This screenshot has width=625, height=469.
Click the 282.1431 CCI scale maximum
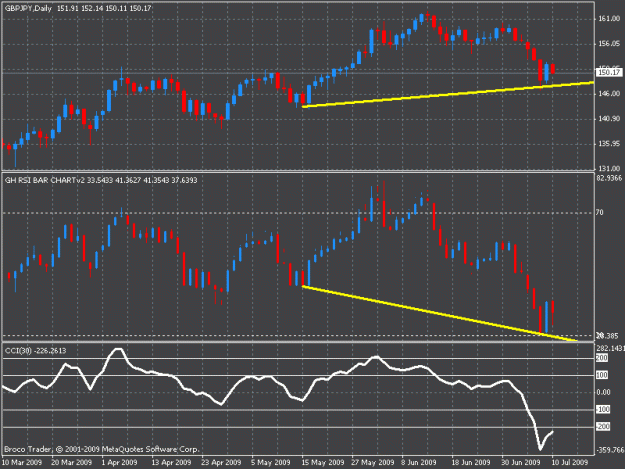610,348
